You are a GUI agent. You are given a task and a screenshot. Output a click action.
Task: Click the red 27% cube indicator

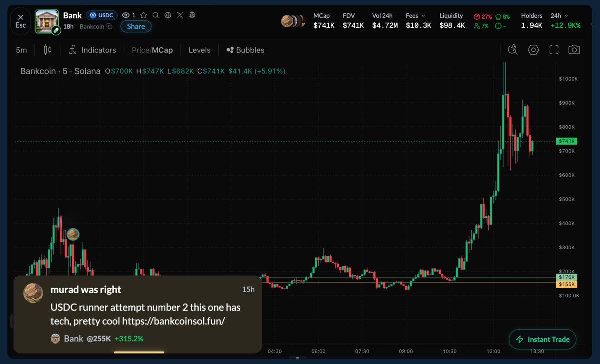[483, 16]
